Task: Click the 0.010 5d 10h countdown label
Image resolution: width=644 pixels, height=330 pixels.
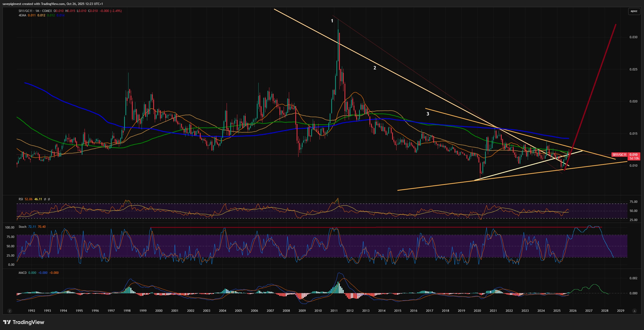Action: coord(634,157)
